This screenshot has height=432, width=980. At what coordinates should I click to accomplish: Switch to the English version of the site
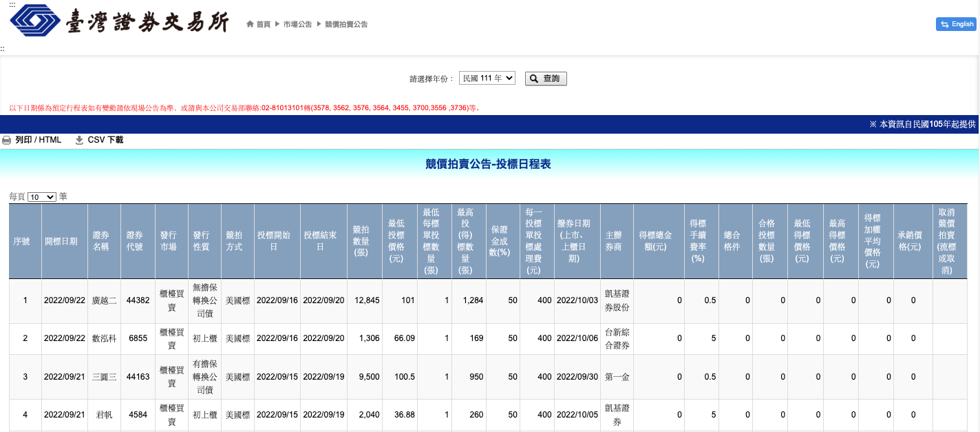point(957,23)
